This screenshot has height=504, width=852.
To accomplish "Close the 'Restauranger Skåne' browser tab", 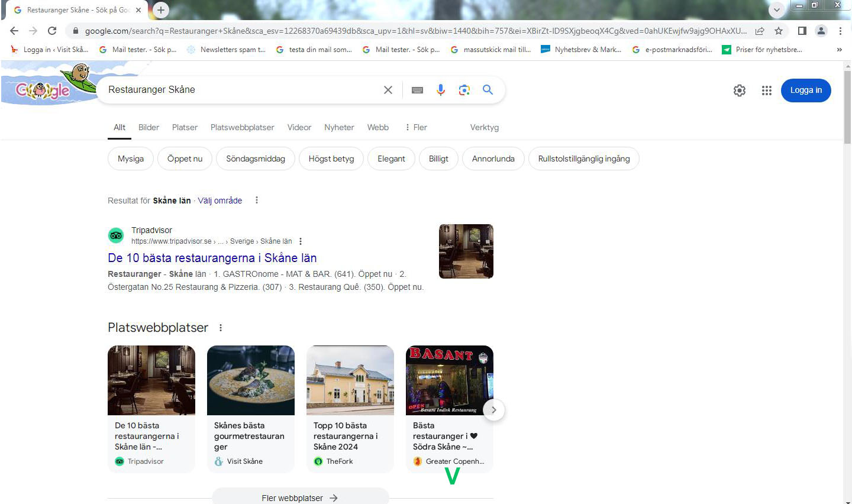I will [x=139, y=10].
